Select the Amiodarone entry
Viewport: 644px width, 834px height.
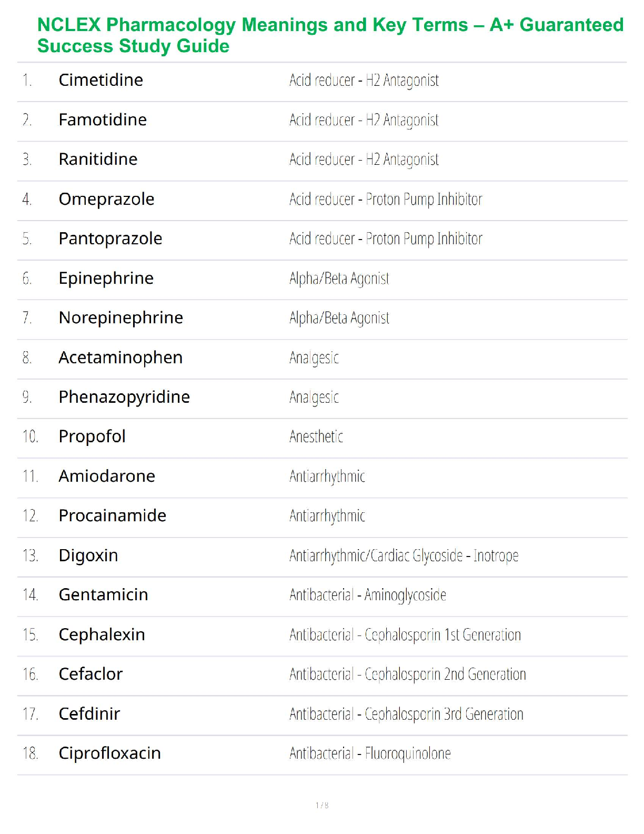[x=107, y=476]
